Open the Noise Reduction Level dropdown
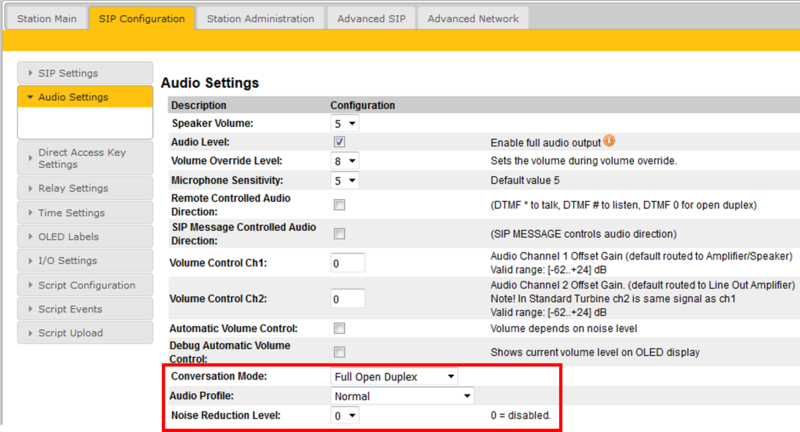The height and width of the screenshot is (432, 800). (345, 415)
